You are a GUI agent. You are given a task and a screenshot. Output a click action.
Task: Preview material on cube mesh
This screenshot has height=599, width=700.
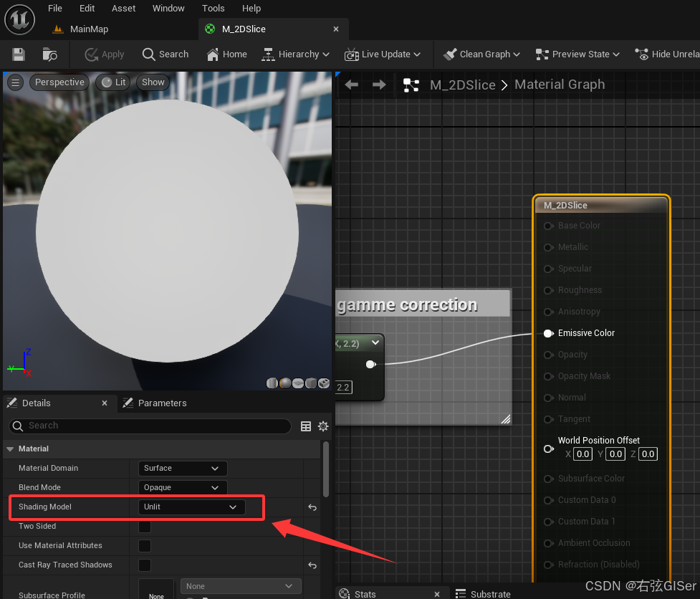(311, 383)
